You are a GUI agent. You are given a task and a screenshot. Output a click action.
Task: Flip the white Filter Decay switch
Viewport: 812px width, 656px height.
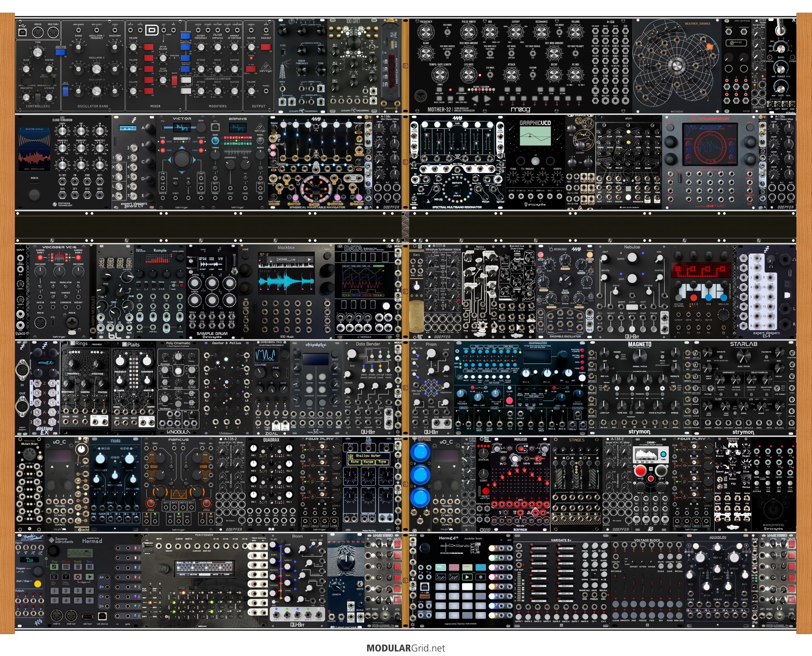186,80
